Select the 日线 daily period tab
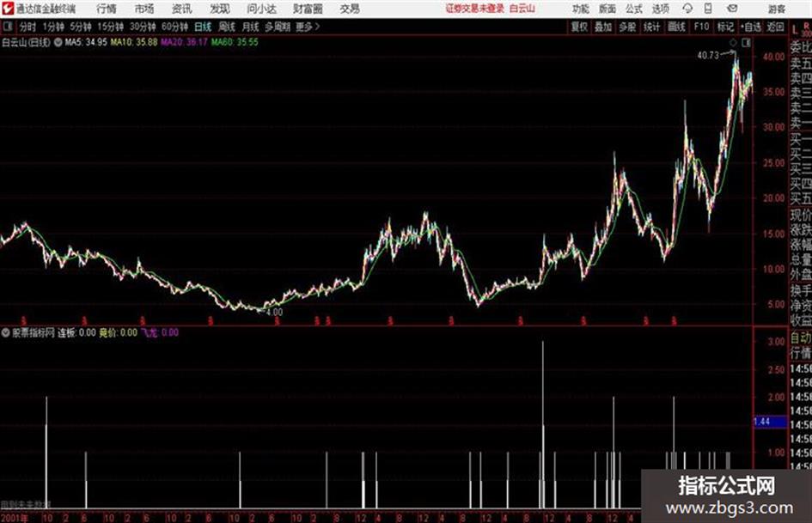Viewport: 812px width, 523px height. coord(203,27)
